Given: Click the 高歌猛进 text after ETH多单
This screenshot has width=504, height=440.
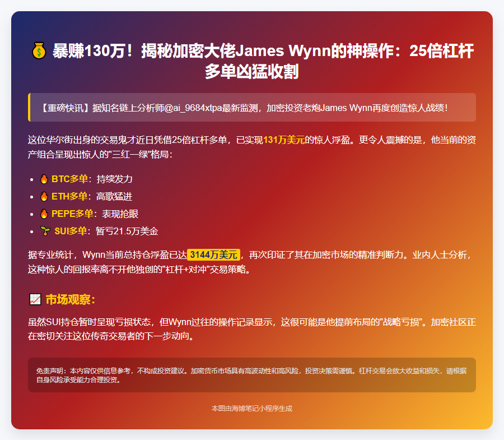Looking at the screenshot, I should pyautogui.click(x=114, y=196).
